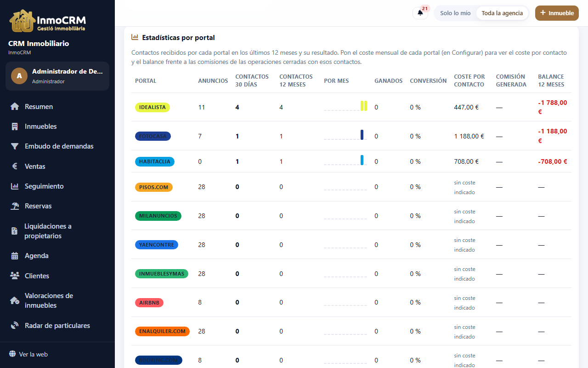Click the yellow monthly bars for Idealista
The image size is (588, 368).
coord(364,106)
